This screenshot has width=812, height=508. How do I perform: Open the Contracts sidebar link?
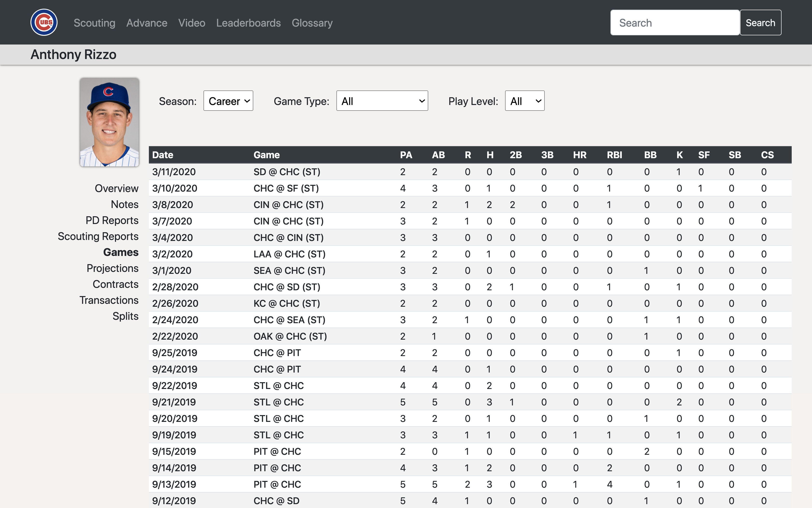tap(116, 284)
